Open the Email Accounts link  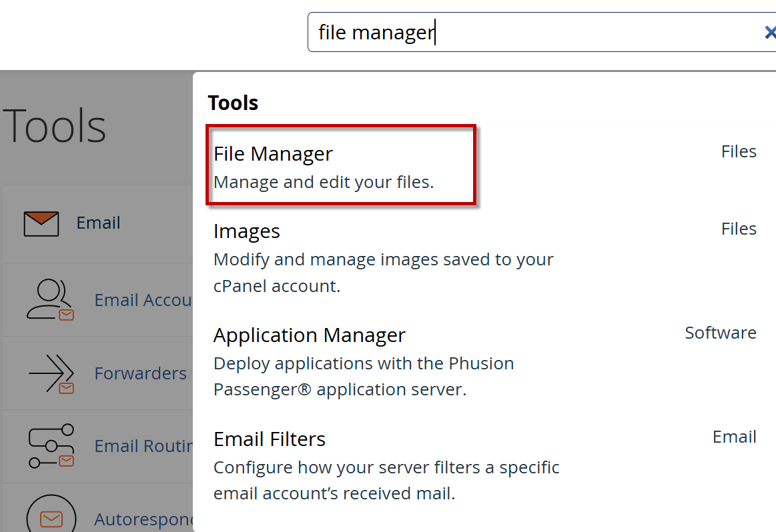[x=143, y=300]
